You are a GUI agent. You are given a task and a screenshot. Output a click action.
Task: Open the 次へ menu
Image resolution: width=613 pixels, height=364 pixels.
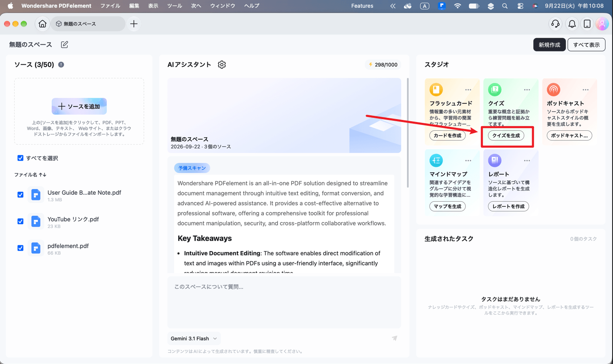(196, 6)
